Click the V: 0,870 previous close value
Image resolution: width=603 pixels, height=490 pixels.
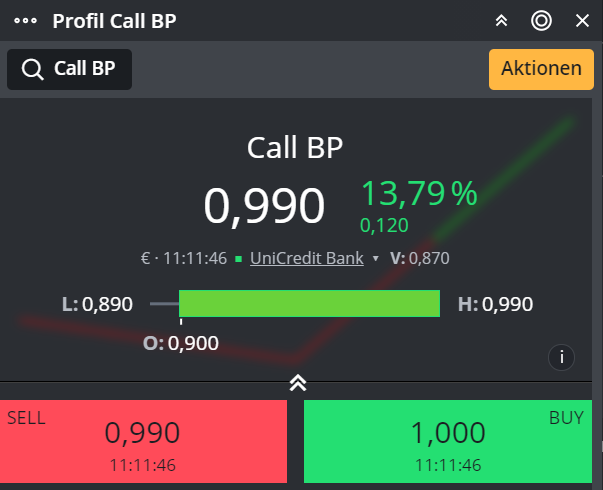(x=420, y=258)
